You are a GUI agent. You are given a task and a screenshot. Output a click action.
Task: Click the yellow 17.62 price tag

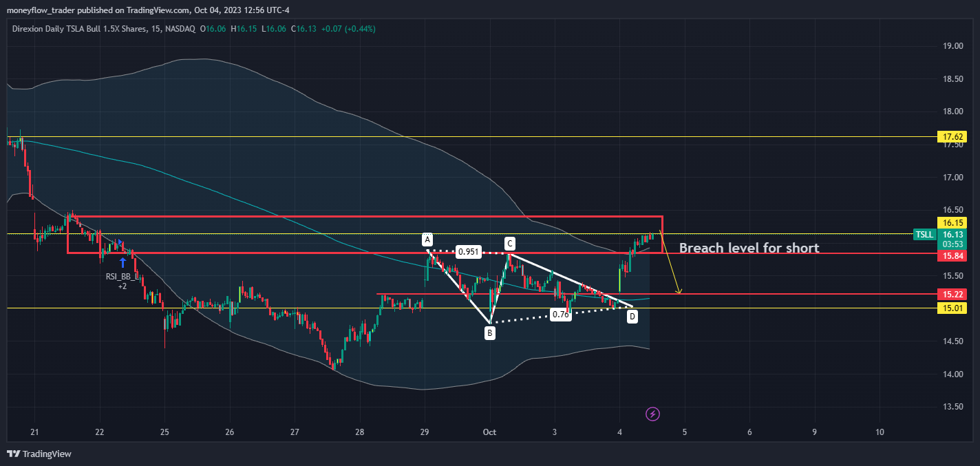pyautogui.click(x=951, y=137)
